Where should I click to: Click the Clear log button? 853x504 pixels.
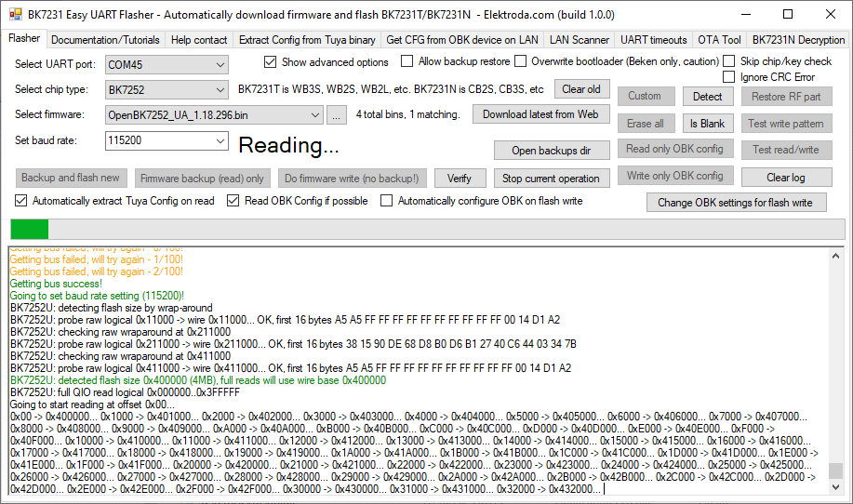[x=786, y=178]
